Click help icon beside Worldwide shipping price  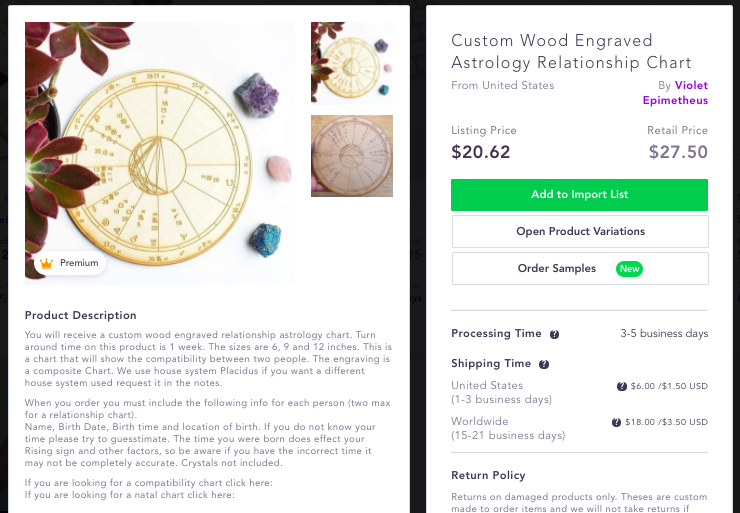[616, 422]
